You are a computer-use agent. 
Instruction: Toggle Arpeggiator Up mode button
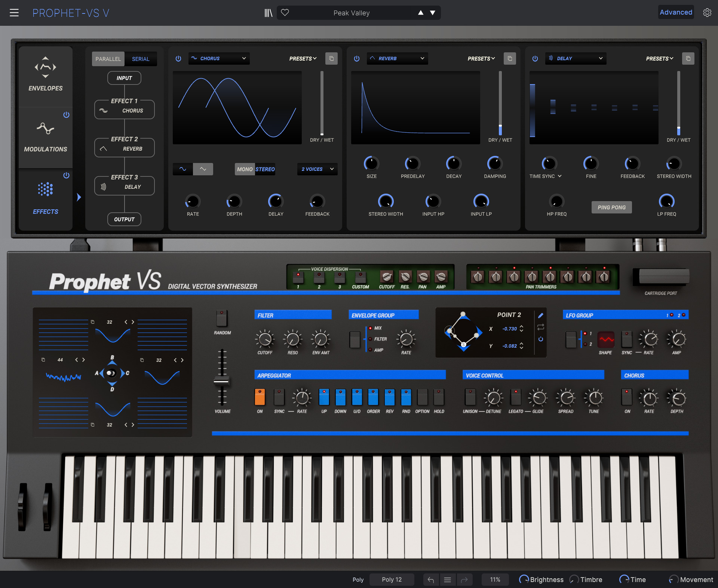point(324,397)
